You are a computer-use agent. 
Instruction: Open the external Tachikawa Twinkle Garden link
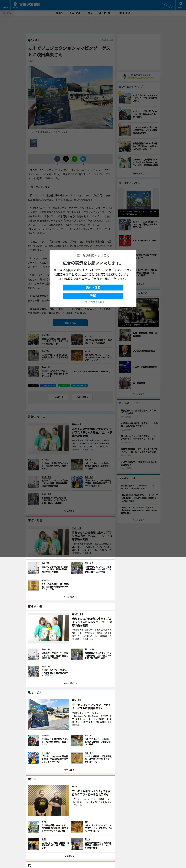[x=91, y=372]
